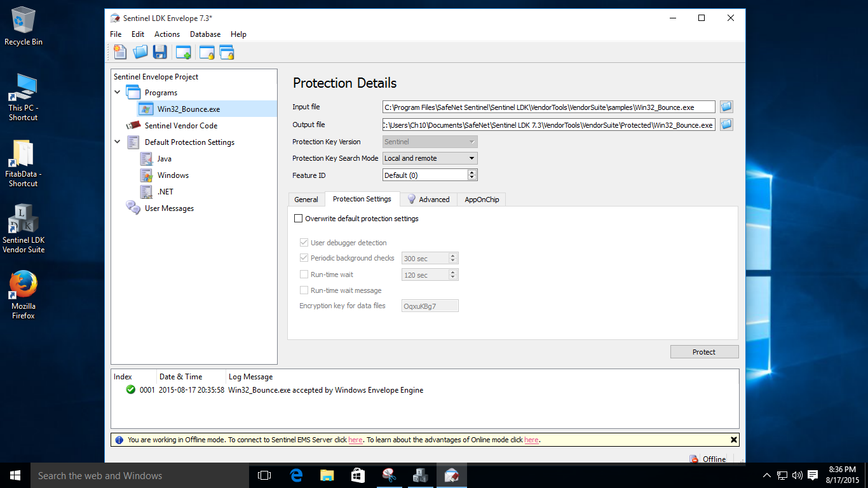Click the red Sentinel Vendor Code key icon
Screen dimensions: 868x488
133,125
